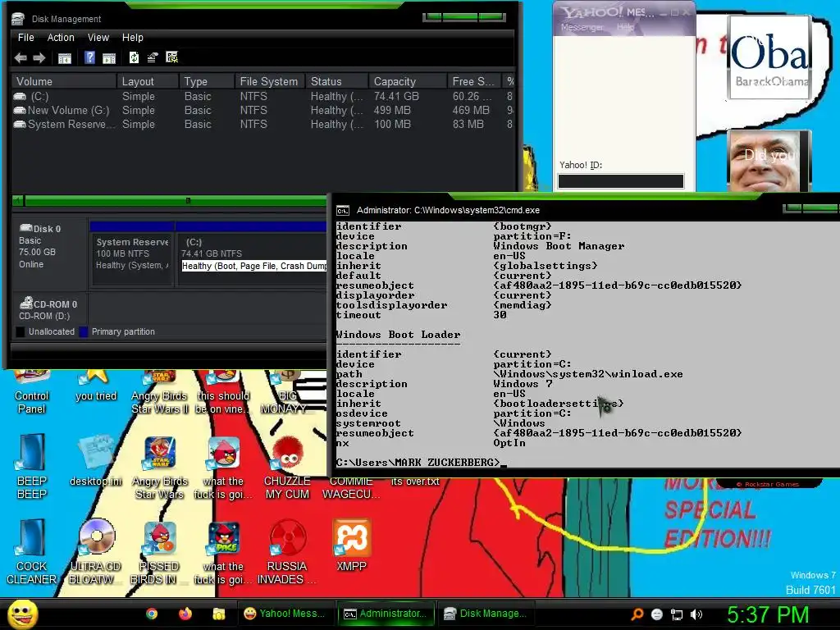Click the Disk 0 label box

[49, 253]
